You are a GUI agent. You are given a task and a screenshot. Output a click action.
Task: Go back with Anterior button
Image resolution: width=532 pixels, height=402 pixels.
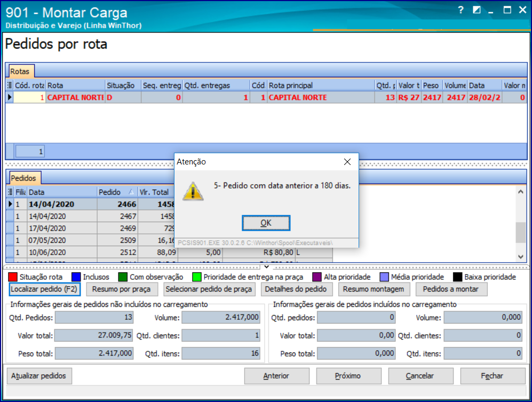pyautogui.click(x=276, y=376)
